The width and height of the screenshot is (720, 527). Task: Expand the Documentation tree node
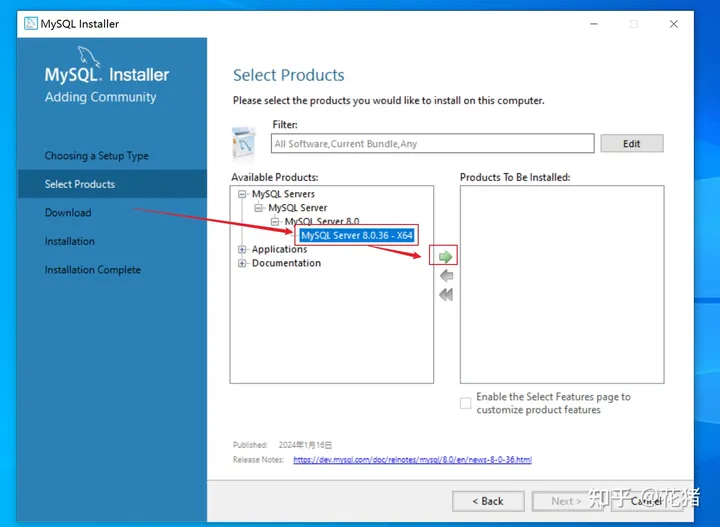[242, 263]
